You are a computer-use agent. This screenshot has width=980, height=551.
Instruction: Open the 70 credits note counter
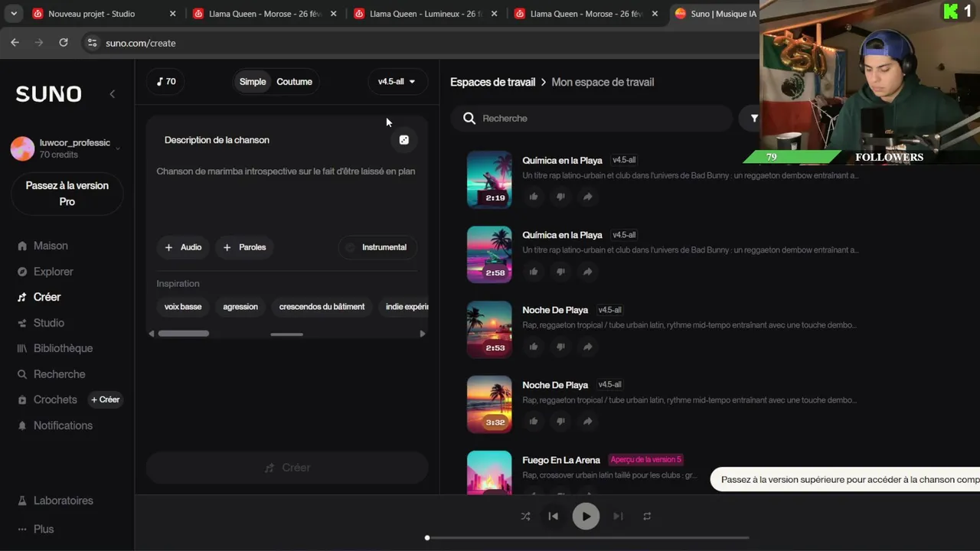[x=166, y=81]
